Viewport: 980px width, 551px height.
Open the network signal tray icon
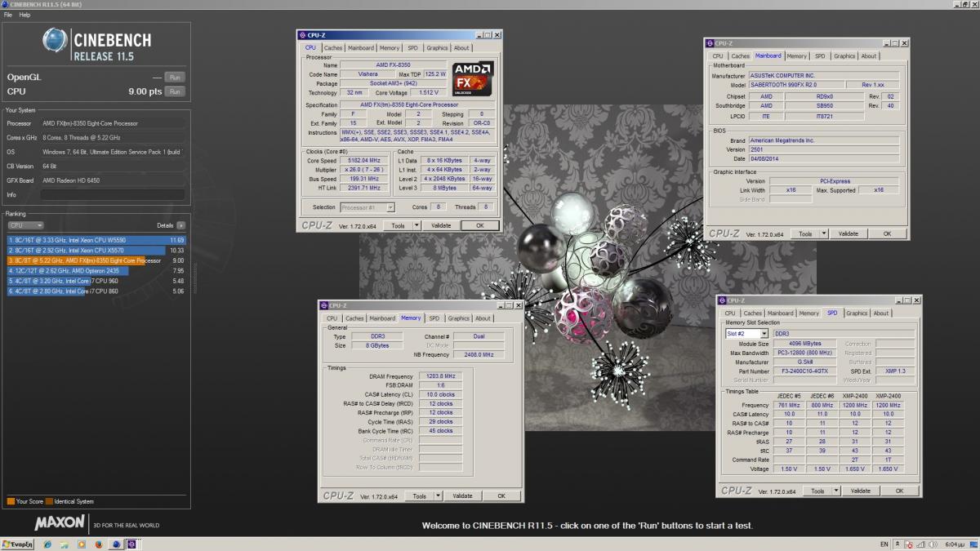[922, 544]
